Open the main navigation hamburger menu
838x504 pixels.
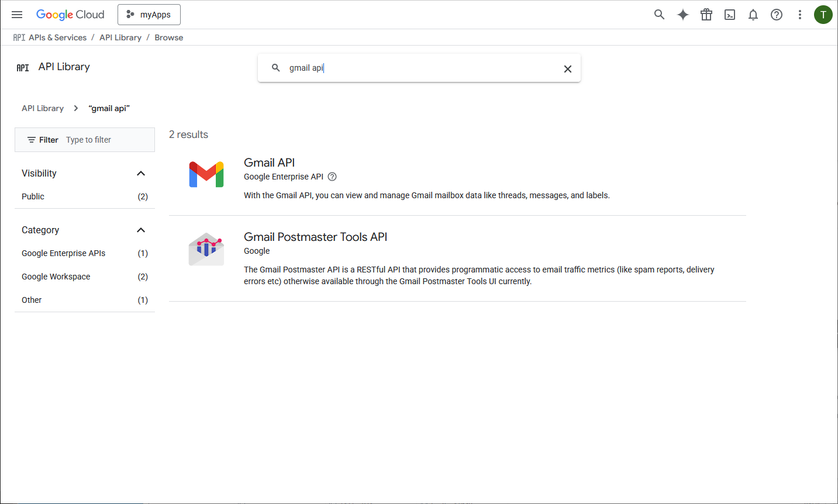pyautogui.click(x=17, y=15)
